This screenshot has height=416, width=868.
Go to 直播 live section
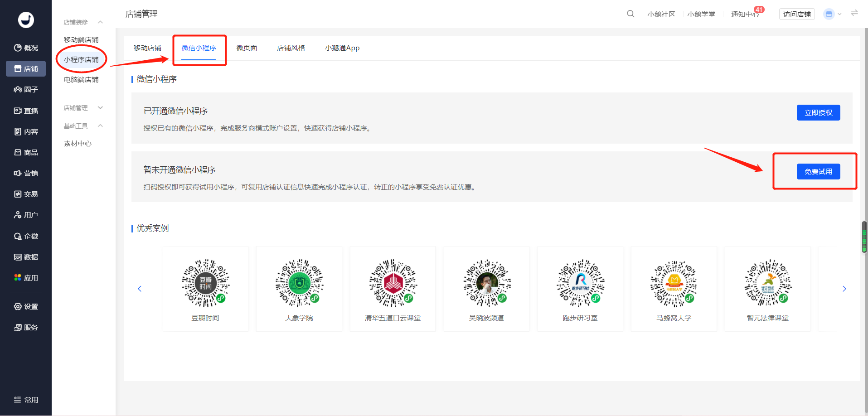coord(26,111)
